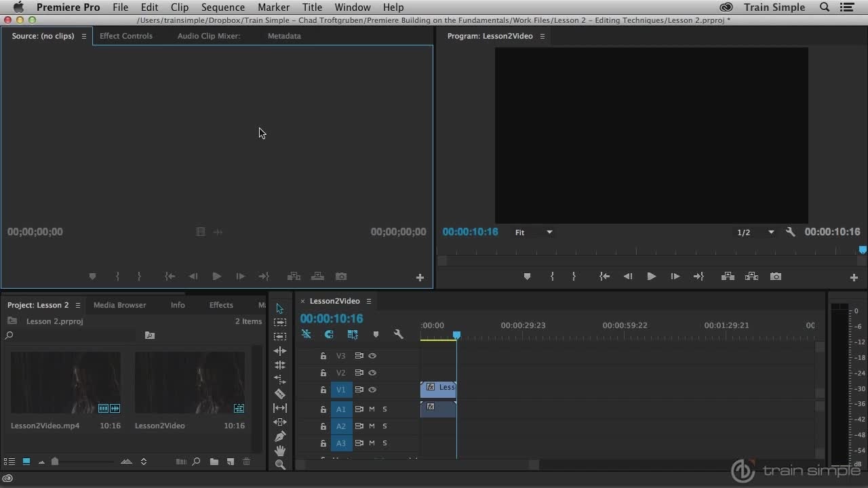
Task: Add marker in the Program monitor
Action: click(x=527, y=277)
